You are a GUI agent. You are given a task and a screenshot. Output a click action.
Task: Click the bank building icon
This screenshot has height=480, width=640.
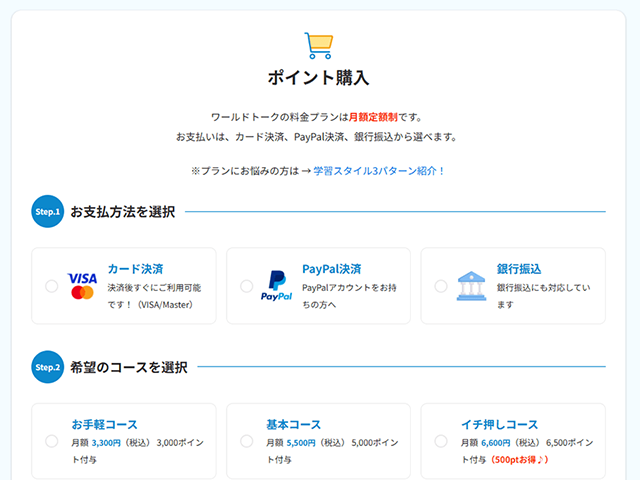[x=471, y=286]
